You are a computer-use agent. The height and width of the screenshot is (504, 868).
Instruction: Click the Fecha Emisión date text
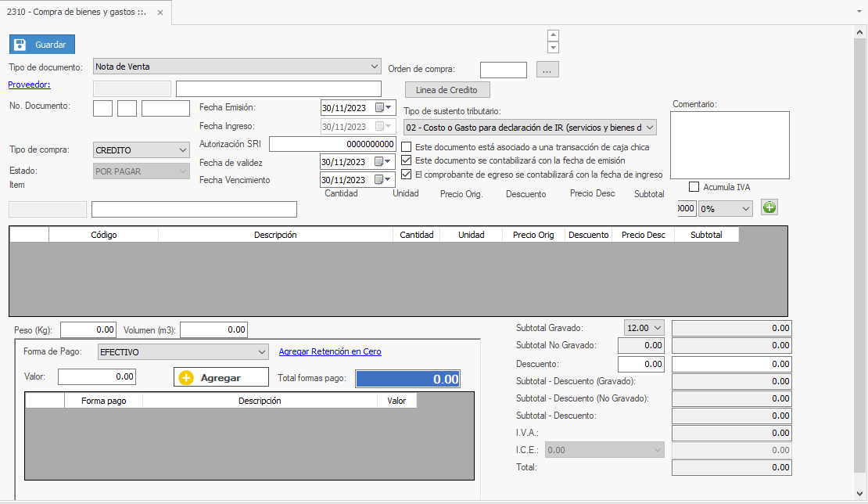tap(344, 108)
